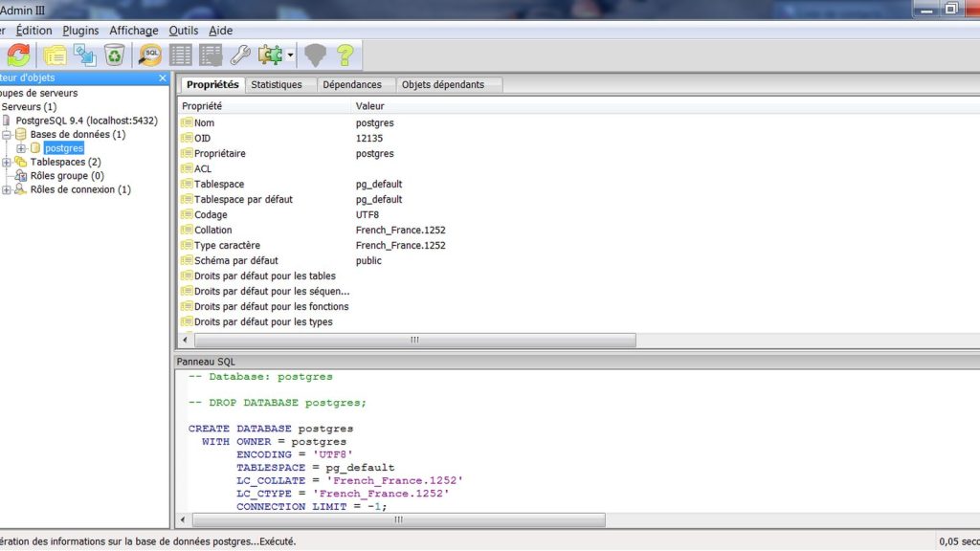Open Help with the question mark icon

345,55
